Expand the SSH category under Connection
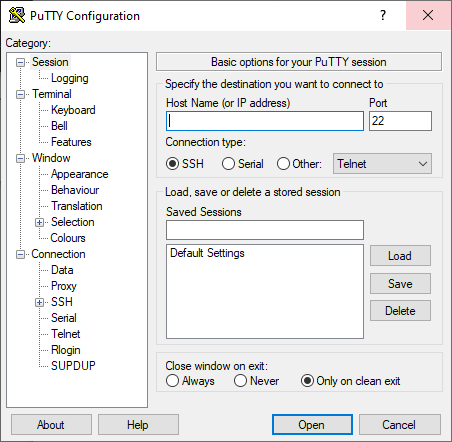452x442 pixels. tap(39, 302)
